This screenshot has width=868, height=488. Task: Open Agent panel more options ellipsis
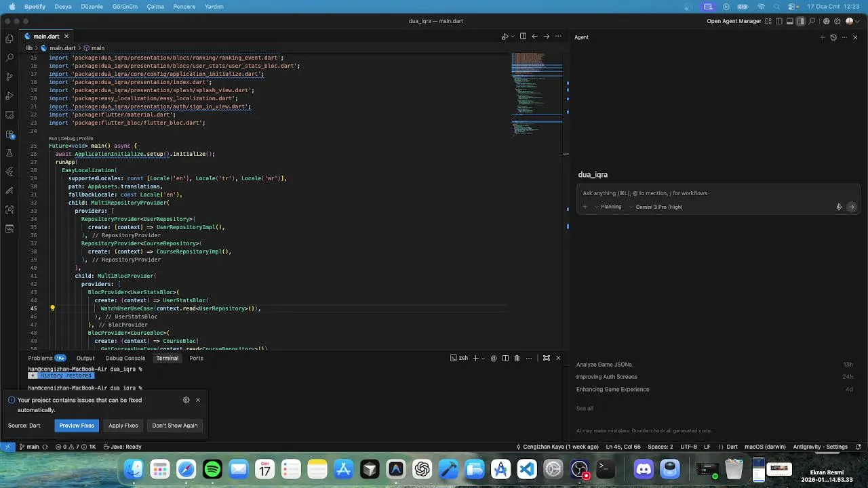(x=844, y=37)
